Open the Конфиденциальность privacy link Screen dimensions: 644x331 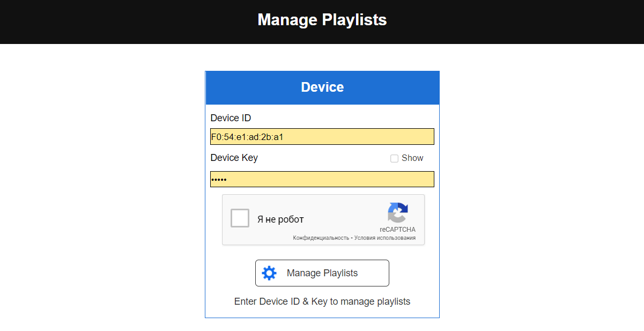tap(321, 238)
